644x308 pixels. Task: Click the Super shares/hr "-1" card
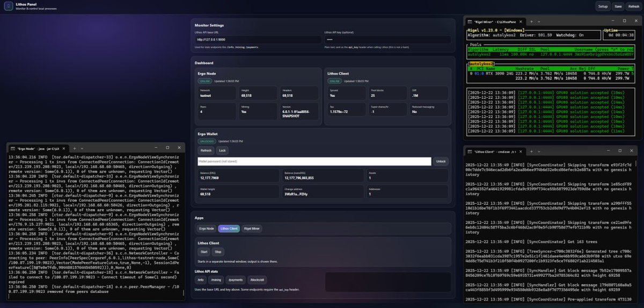coord(387,110)
